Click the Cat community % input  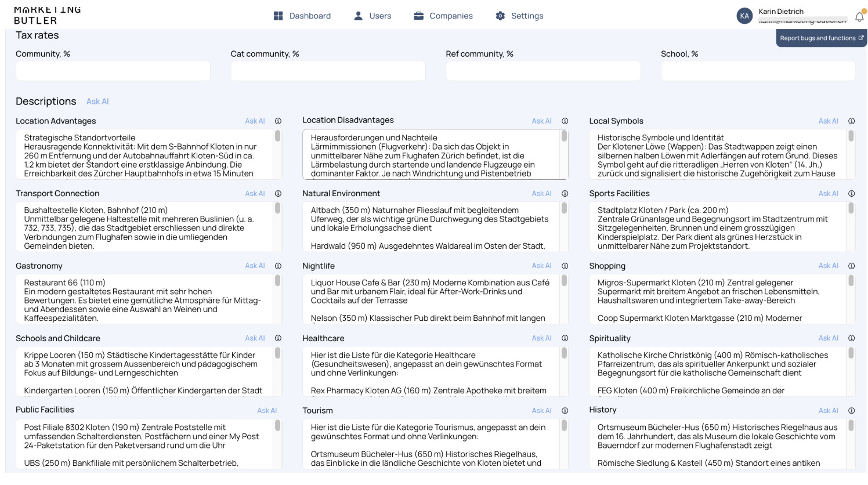click(x=328, y=71)
